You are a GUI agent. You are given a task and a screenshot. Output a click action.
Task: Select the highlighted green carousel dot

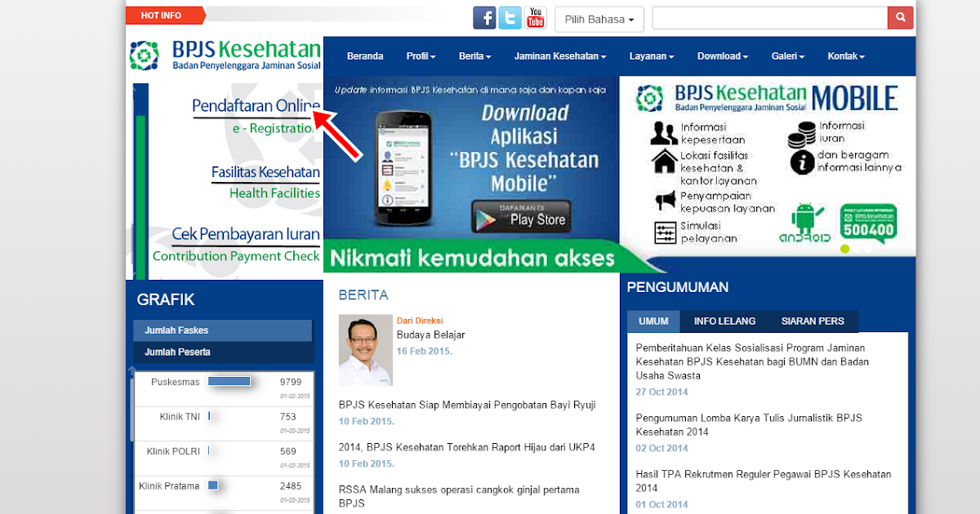coord(845,250)
